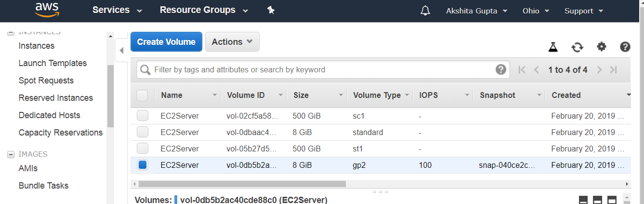The height and width of the screenshot is (204, 644).
Task: Collapse the IMAGES section in sidebar
Action: pos(11,154)
